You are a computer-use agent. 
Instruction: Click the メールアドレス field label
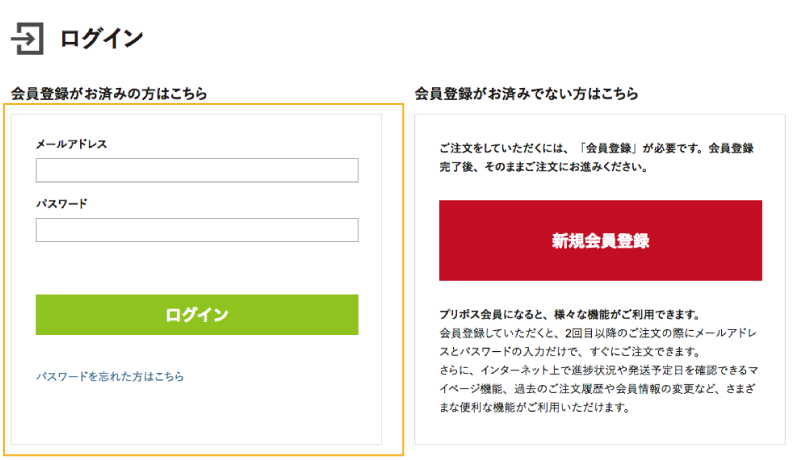[71, 144]
